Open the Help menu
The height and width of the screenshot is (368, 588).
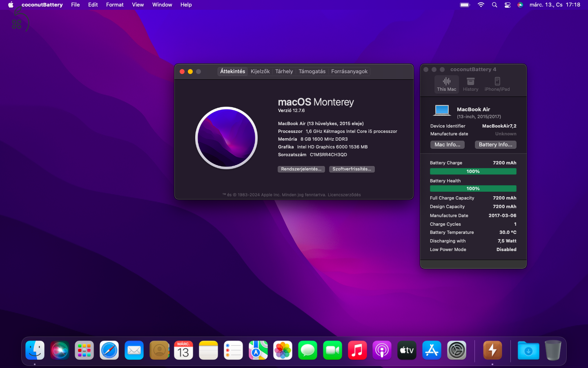click(186, 5)
